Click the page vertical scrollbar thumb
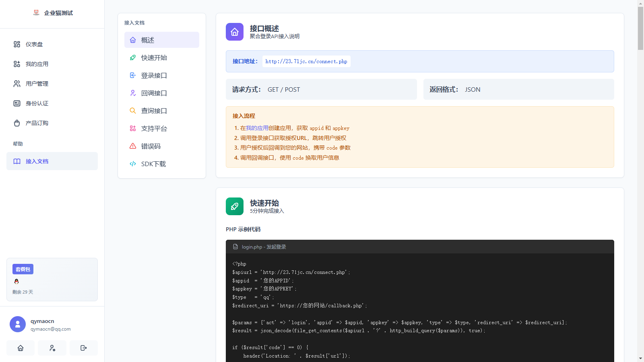Viewport: 644px width, 362px height. coord(640,28)
